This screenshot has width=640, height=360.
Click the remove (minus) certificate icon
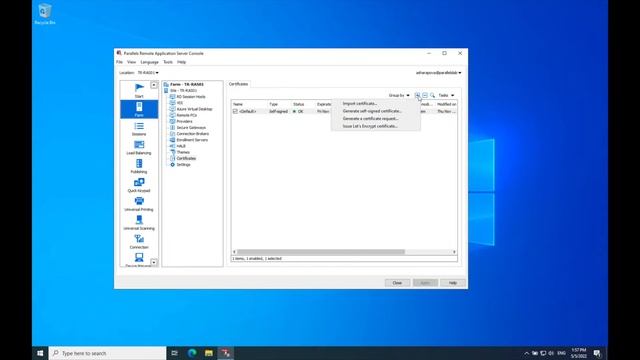[x=425, y=95]
